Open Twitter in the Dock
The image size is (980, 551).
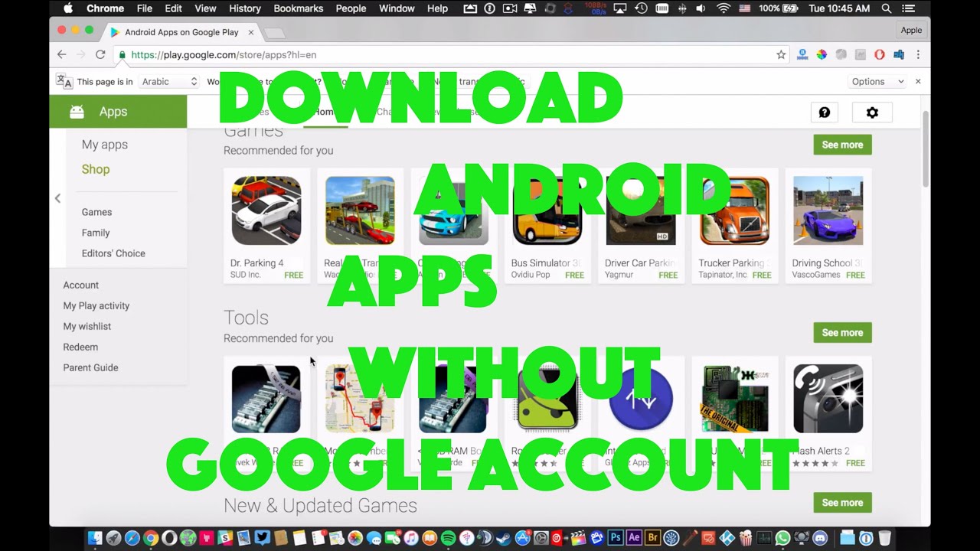(262, 538)
